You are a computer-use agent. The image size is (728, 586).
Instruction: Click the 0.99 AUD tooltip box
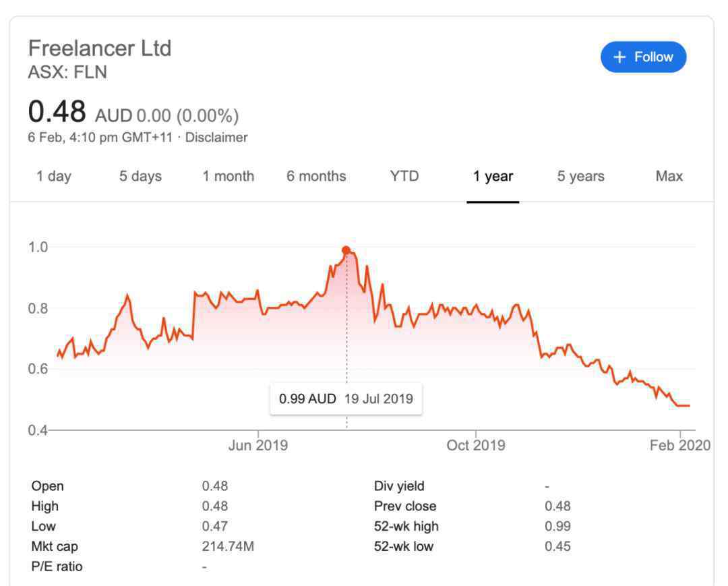[346, 399]
